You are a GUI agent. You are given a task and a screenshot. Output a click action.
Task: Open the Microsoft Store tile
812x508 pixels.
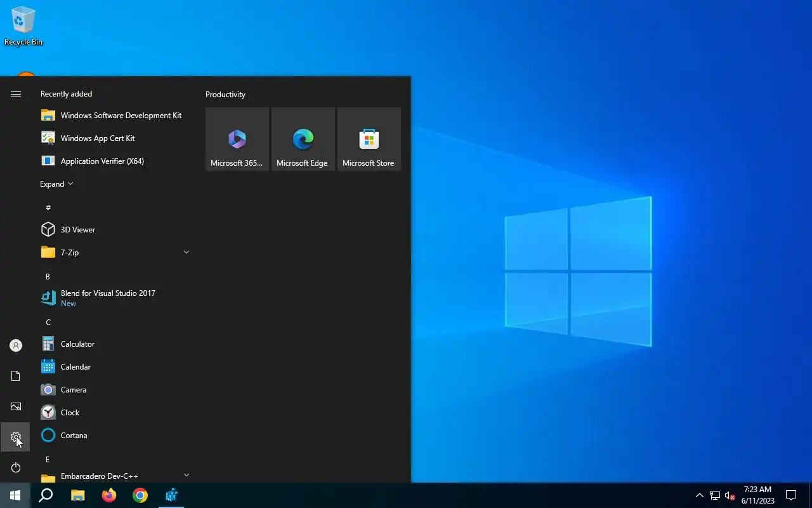pos(369,139)
